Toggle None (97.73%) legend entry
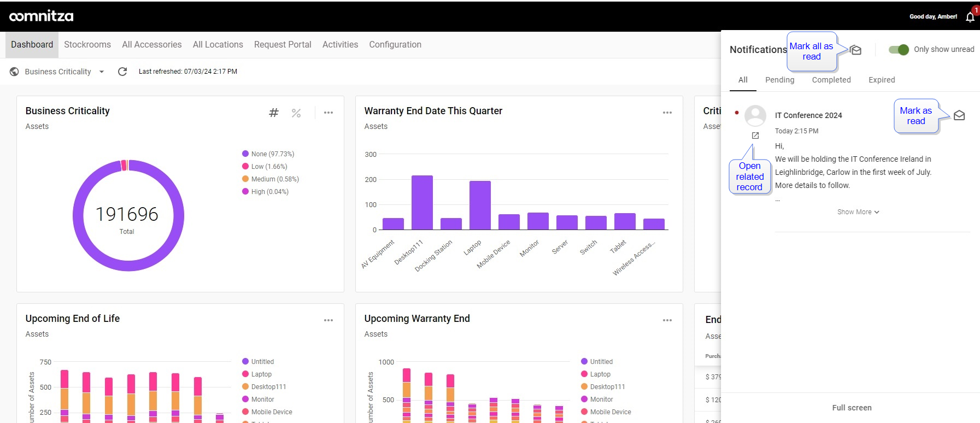 (268, 154)
